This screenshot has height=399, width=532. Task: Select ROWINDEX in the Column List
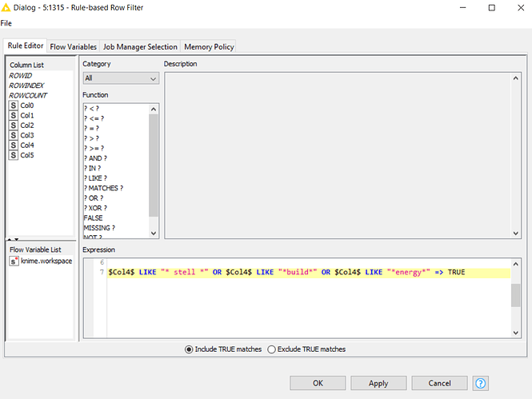pyautogui.click(x=26, y=86)
